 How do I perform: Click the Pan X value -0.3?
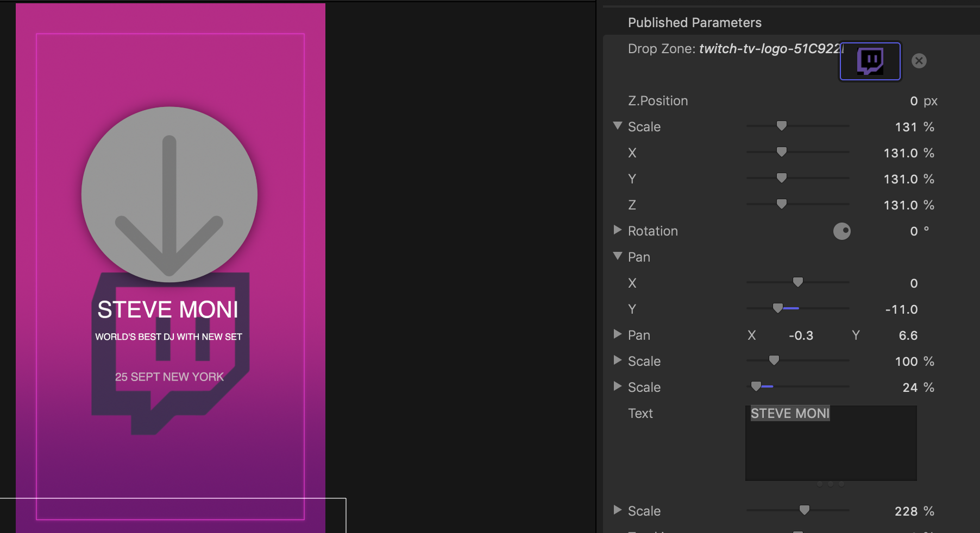801,335
